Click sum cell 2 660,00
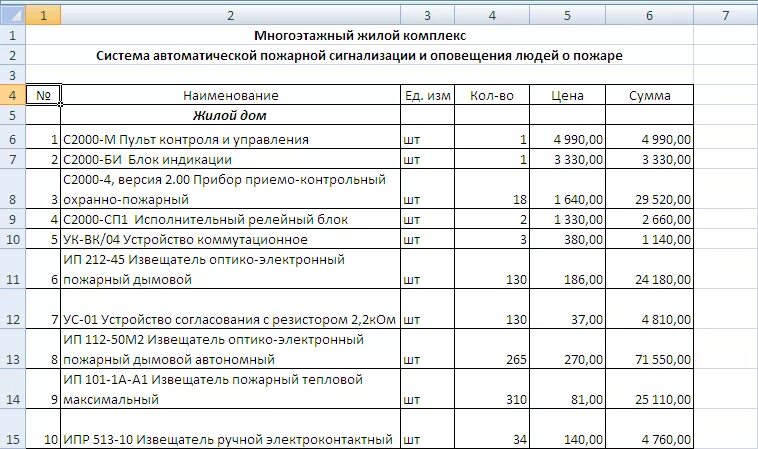Image resolution: width=758 pixels, height=449 pixels. point(649,219)
